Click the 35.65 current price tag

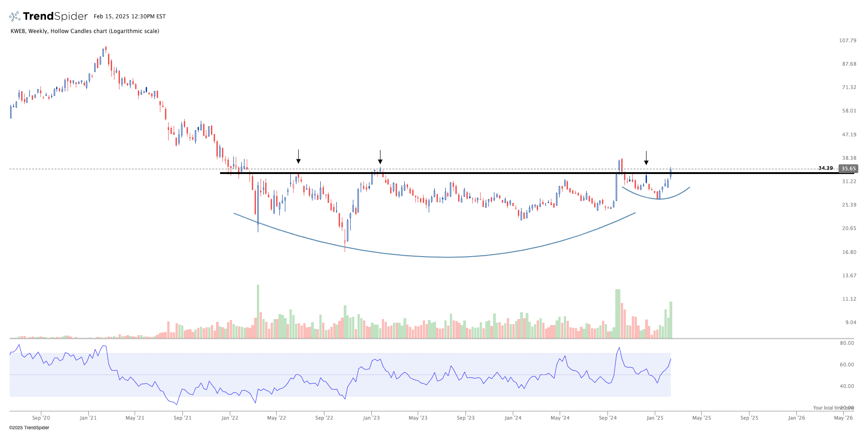coord(848,168)
